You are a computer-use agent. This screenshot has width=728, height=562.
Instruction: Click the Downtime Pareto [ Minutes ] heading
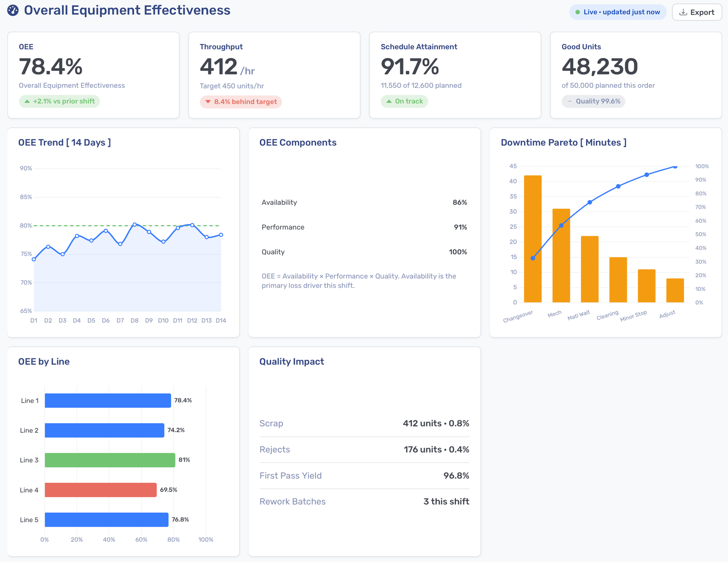point(564,143)
